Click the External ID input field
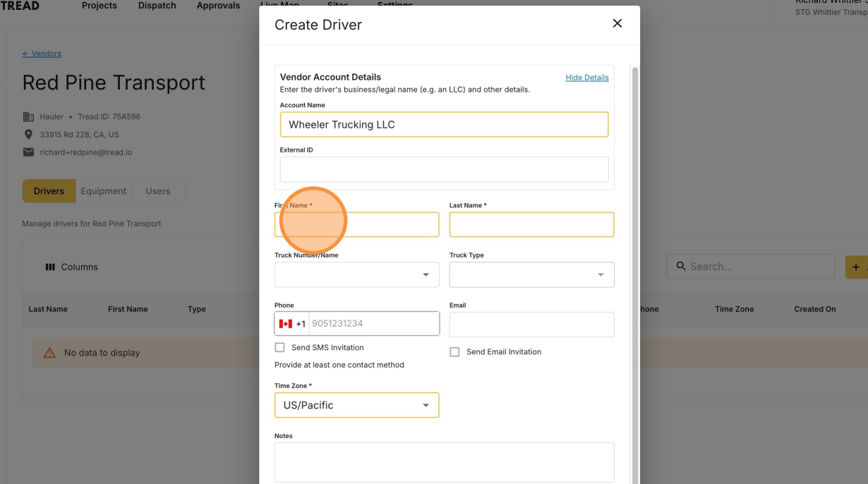The width and height of the screenshot is (868, 484). (444, 169)
